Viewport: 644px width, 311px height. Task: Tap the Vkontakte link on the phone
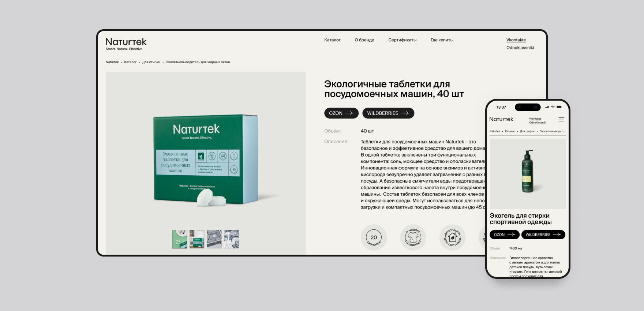coord(535,119)
